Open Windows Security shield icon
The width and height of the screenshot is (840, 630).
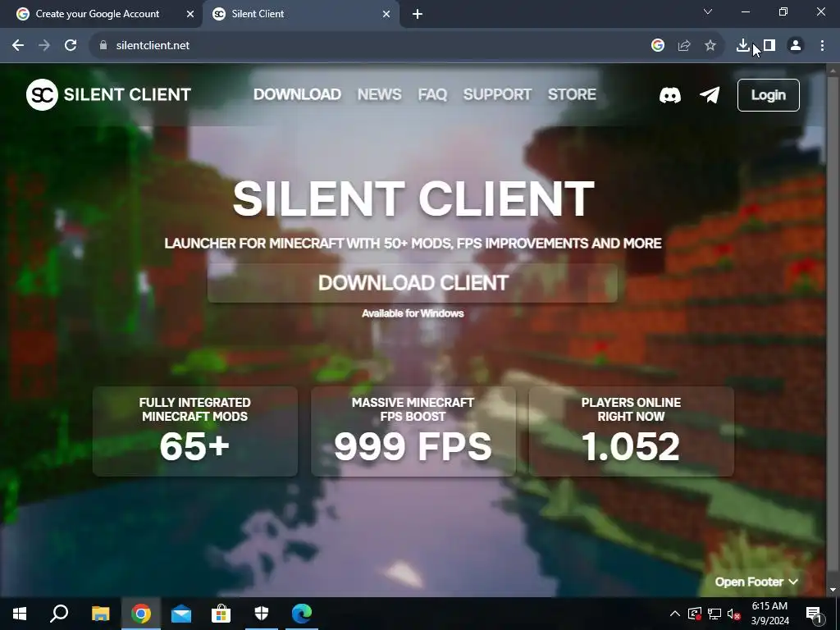tap(262, 614)
